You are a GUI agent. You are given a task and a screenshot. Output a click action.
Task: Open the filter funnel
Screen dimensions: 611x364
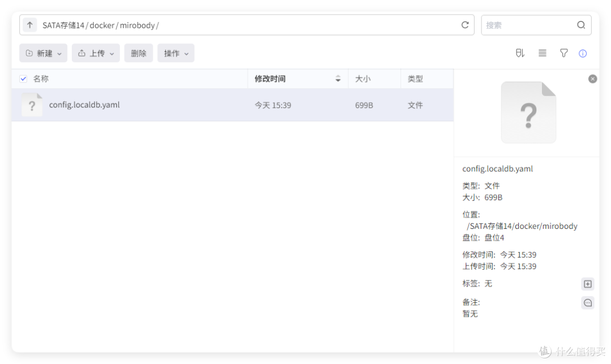point(563,53)
